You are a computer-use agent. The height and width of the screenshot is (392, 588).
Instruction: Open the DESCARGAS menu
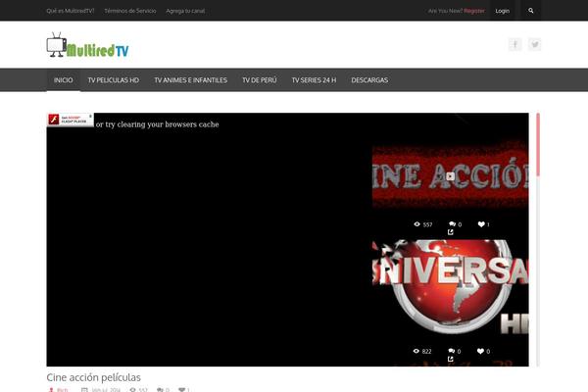coord(369,80)
